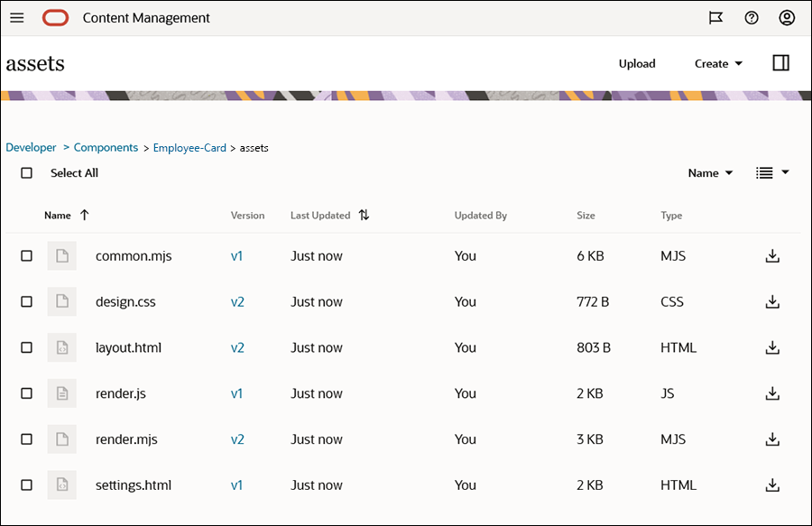Open the hamburger navigation menu
Image resolution: width=812 pixels, height=526 pixels.
[x=16, y=18]
